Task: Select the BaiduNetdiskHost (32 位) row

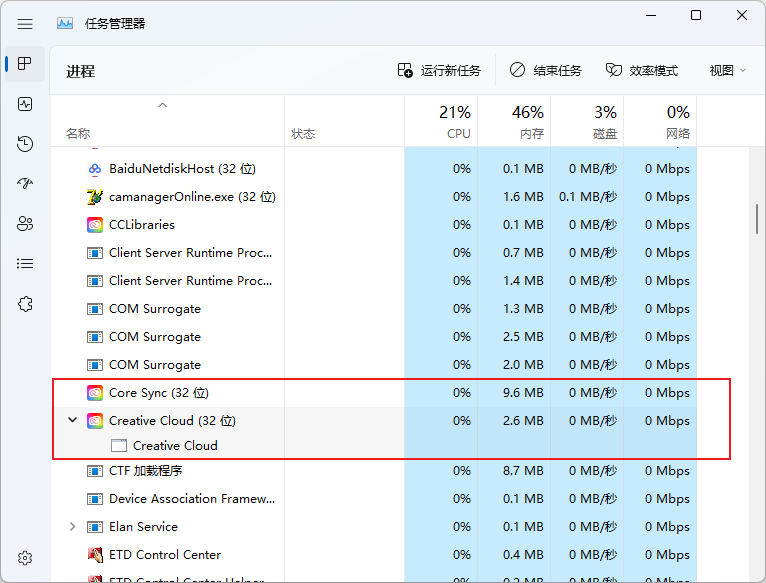Action: pyautogui.click(x=374, y=169)
